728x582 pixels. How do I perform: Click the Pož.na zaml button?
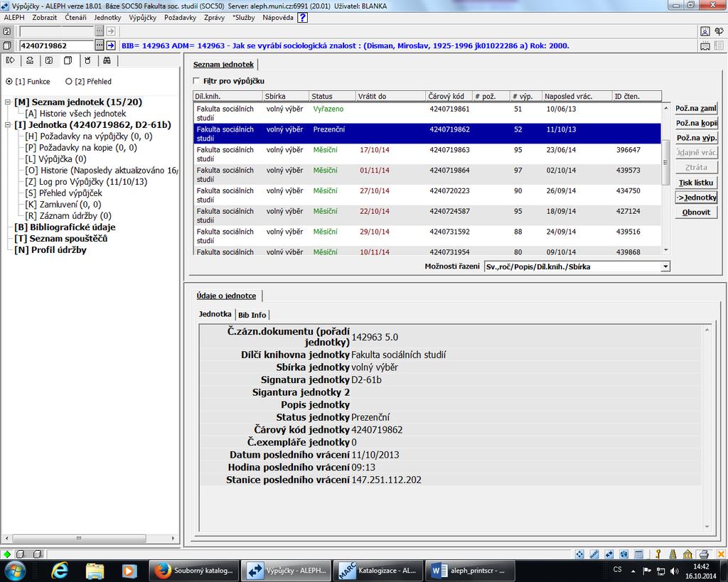[x=696, y=108]
